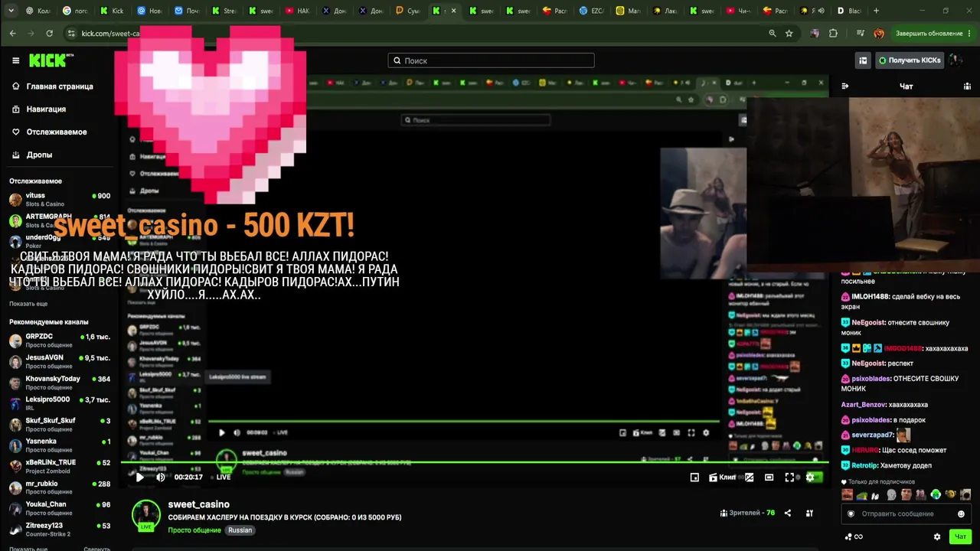Open mr_rubkio recommended channel
The height and width of the screenshot is (551, 980).
(x=60, y=487)
